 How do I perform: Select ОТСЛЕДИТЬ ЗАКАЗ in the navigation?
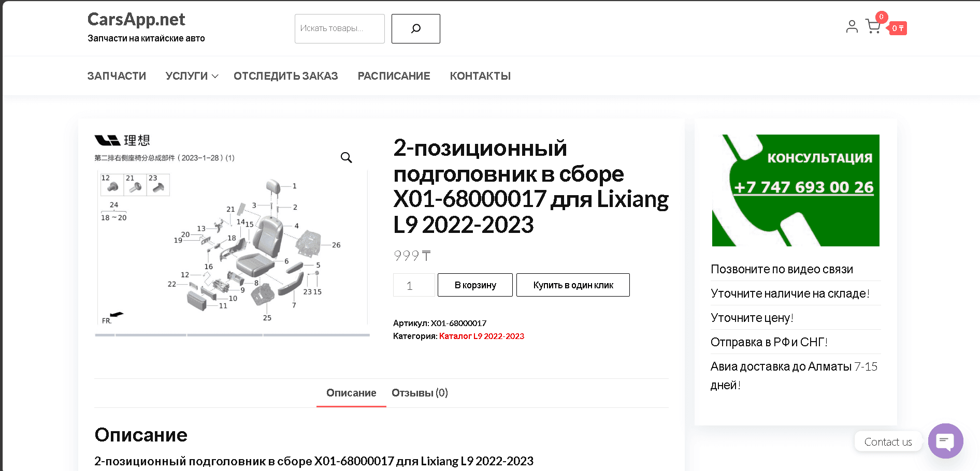pos(285,76)
